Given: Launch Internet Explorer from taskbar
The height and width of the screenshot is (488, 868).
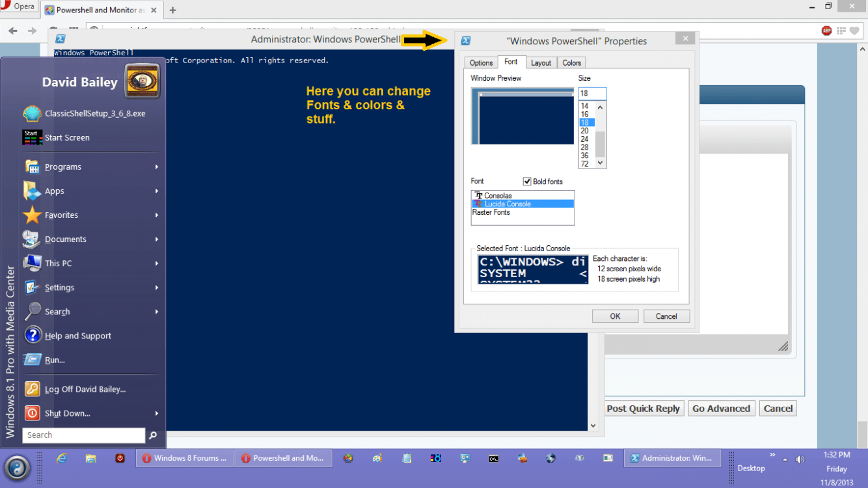Looking at the screenshot, I should [x=62, y=458].
